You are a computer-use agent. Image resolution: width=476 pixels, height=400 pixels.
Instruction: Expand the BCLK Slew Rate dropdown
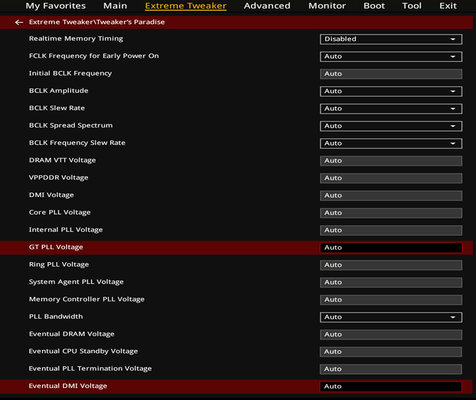(x=391, y=108)
